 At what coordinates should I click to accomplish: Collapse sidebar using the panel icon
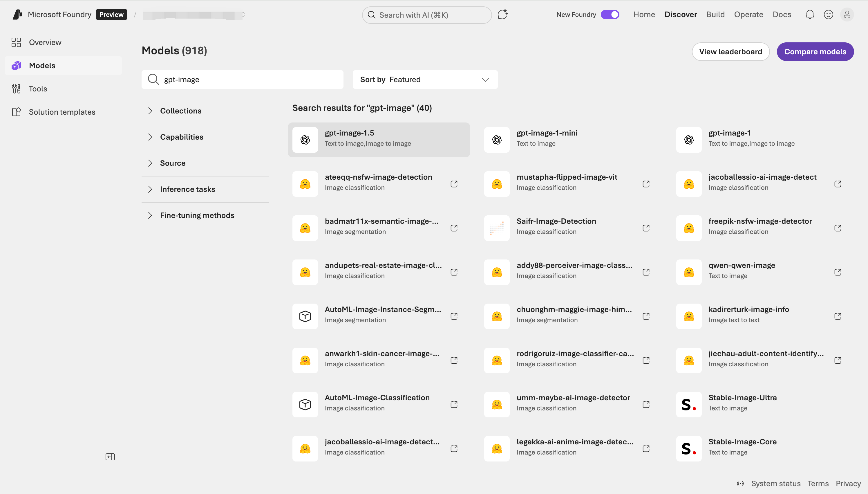tap(110, 457)
